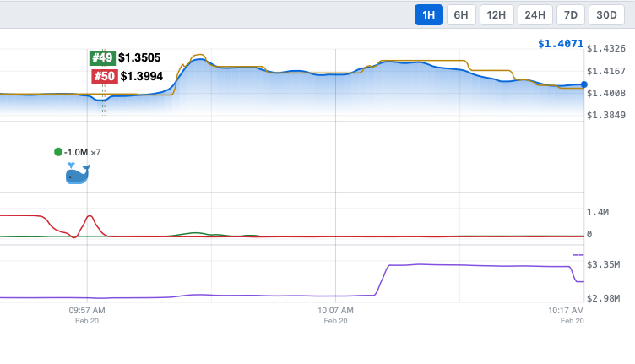
Task: Click the -1.0M ×7 whale label
Action: click(x=82, y=152)
